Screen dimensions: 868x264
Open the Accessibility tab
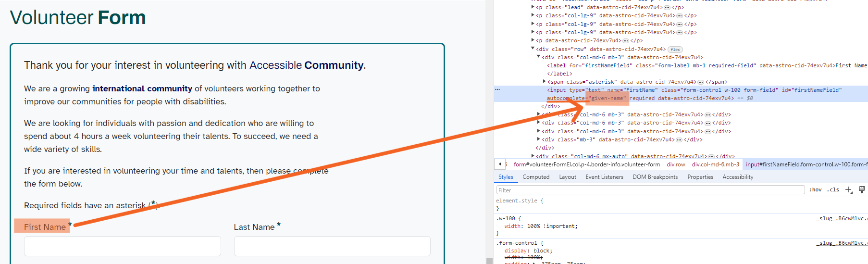(738, 177)
